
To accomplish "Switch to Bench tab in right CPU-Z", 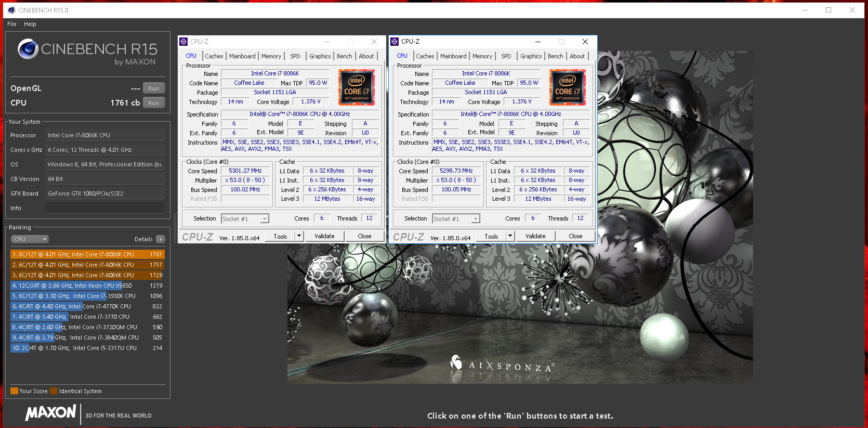I will click(555, 56).
